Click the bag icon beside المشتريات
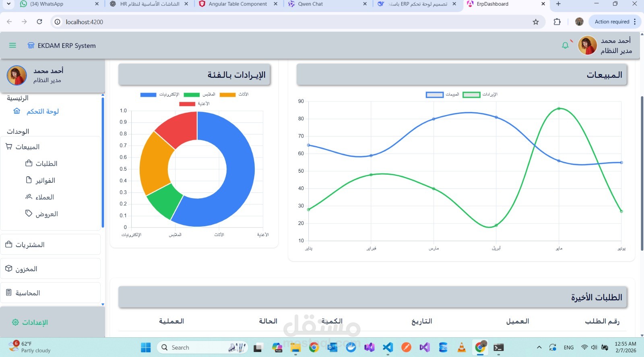 click(9, 244)
